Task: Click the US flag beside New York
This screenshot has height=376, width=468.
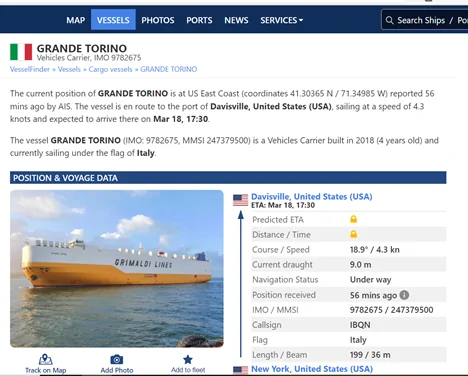Action: click(x=240, y=370)
